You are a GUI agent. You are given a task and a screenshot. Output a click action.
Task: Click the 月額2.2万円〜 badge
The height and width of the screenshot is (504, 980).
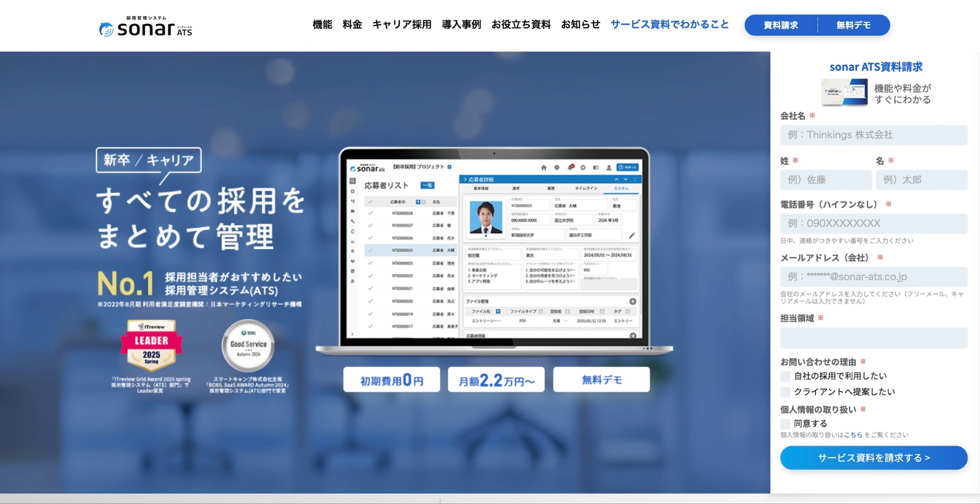[x=496, y=380]
